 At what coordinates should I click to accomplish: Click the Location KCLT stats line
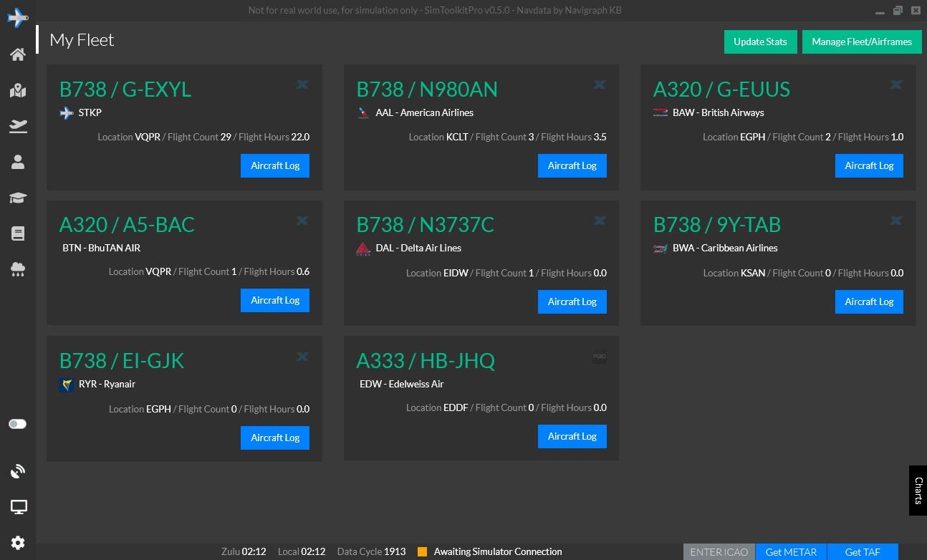pyautogui.click(x=508, y=137)
